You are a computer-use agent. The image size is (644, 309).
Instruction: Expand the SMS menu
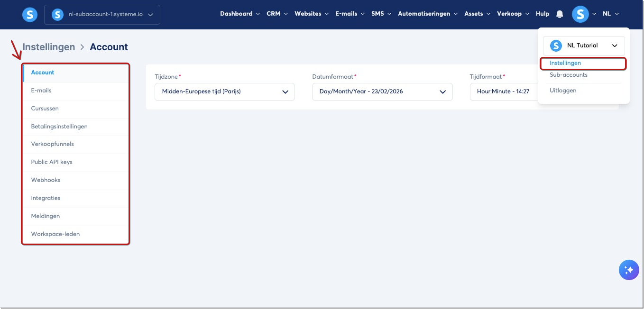381,14
